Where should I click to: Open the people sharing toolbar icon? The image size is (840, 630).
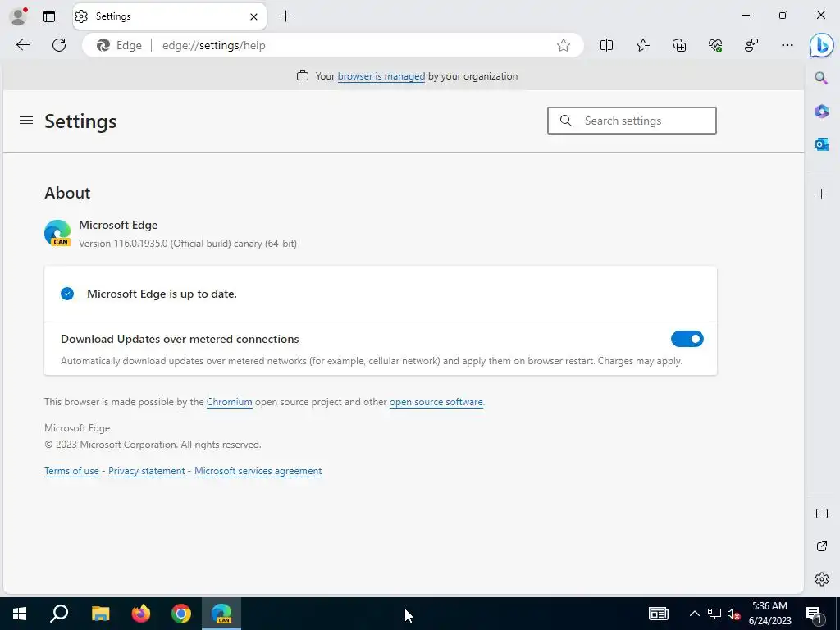751,46
